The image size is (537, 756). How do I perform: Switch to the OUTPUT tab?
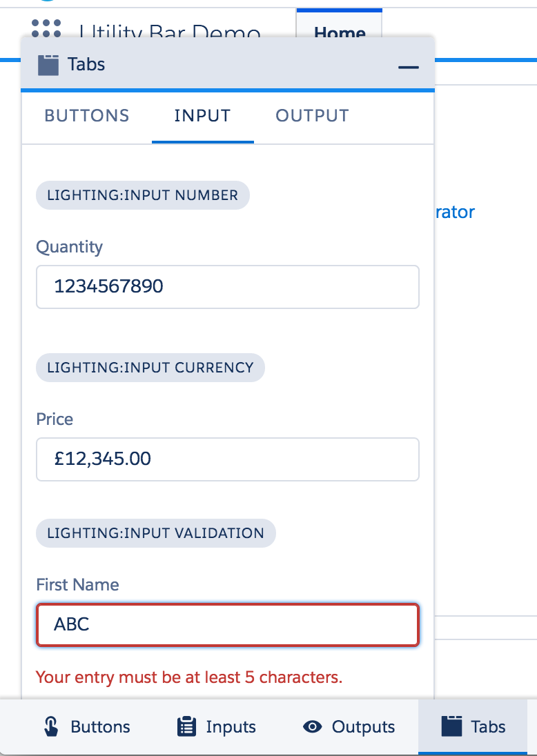(311, 116)
